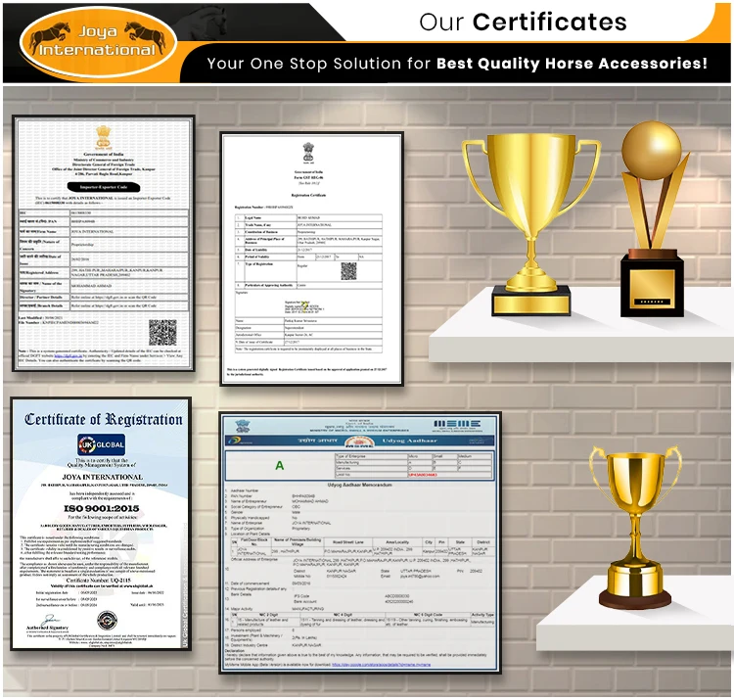Click QR code on Importer-Exporter Code certificate
The image size is (734, 700).
click(x=162, y=333)
